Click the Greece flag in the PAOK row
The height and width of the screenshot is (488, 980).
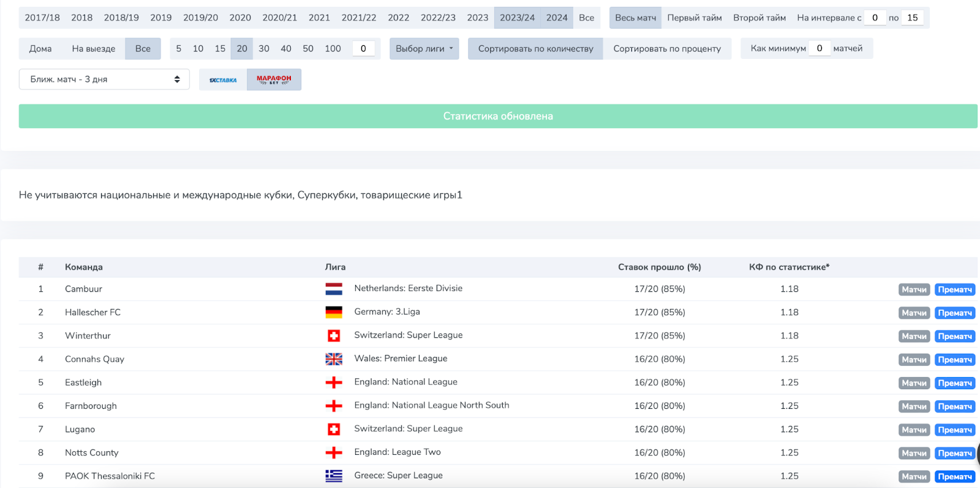pyautogui.click(x=334, y=476)
